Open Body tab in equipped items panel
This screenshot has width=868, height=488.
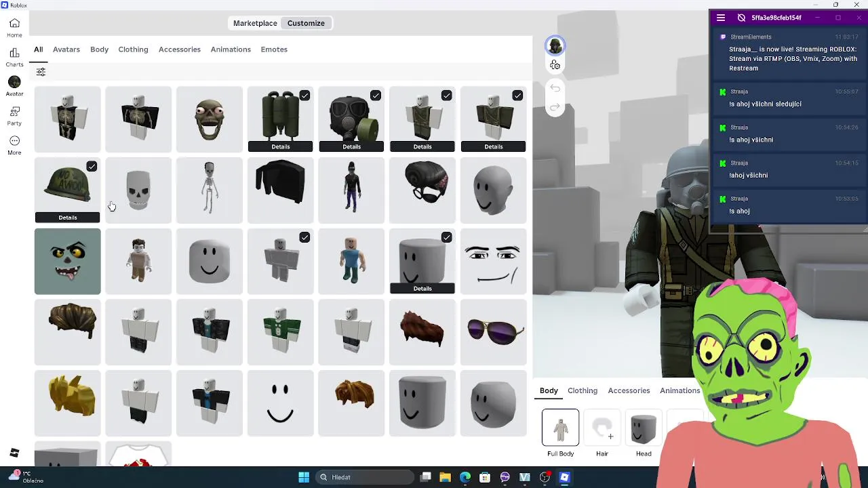click(x=549, y=390)
